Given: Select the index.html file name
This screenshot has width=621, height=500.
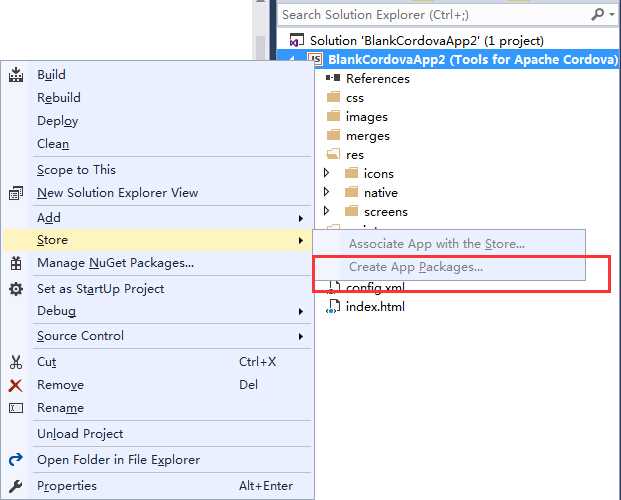Looking at the screenshot, I should pyautogui.click(x=375, y=307).
